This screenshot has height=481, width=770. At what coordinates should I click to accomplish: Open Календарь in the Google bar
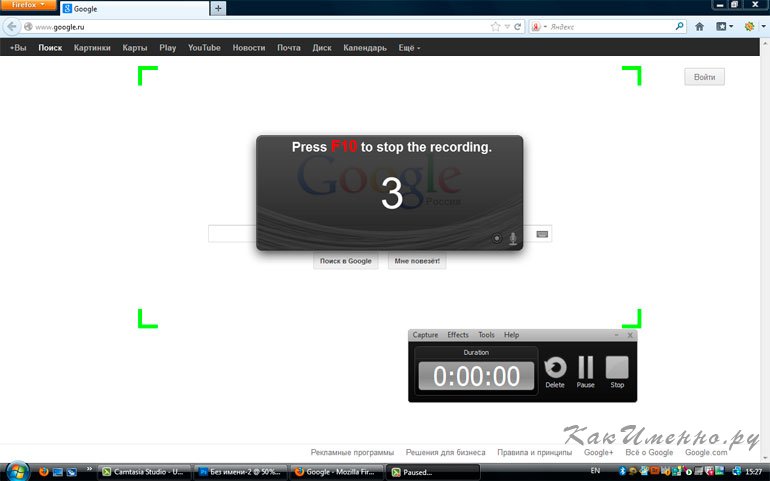[365, 48]
